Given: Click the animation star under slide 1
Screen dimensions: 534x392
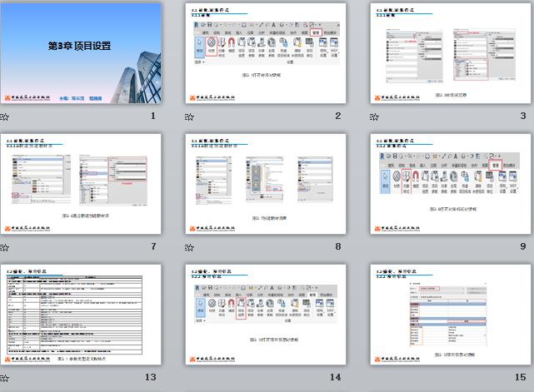Looking at the screenshot, I should coord(4,117).
